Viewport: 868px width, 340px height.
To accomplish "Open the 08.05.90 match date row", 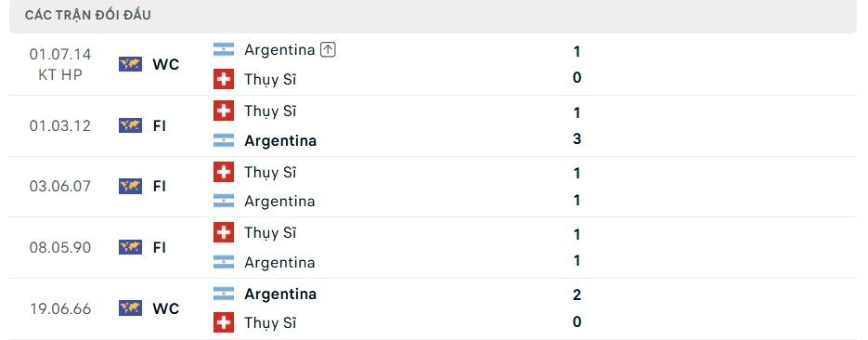I will [x=433, y=247].
